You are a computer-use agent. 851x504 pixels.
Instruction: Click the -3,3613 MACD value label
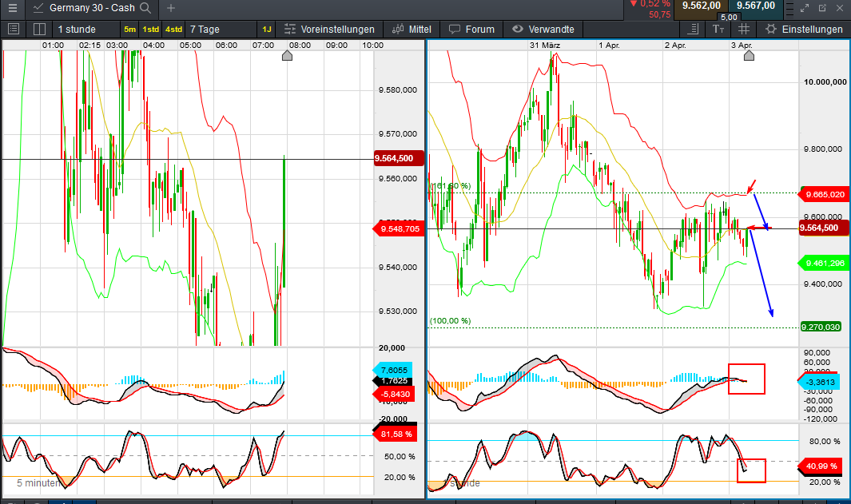[x=820, y=382]
